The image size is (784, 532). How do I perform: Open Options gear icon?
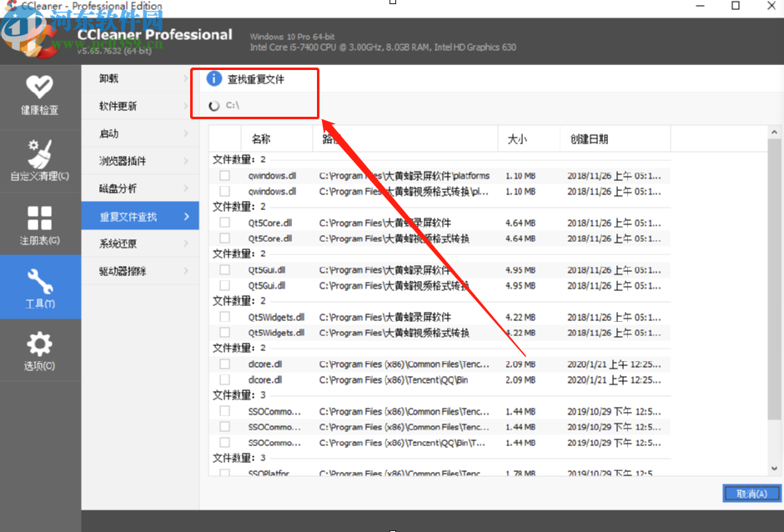[39, 344]
